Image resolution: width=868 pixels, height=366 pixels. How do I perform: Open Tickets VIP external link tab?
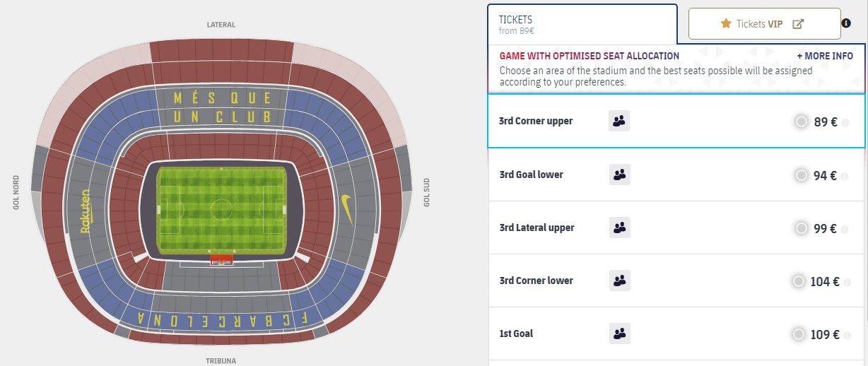pyautogui.click(x=764, y=24)
